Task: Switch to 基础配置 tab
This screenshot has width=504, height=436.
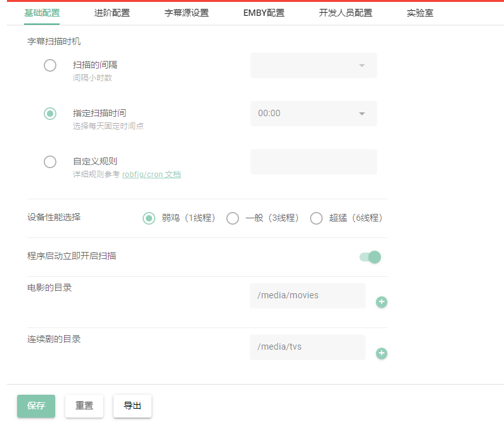Action: (42, 13)
